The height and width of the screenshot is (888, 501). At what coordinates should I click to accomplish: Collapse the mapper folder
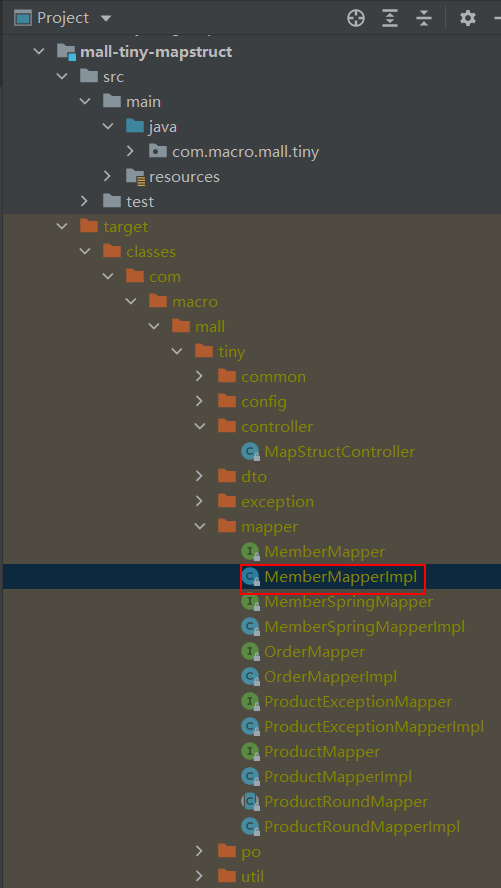click(x=199, y=527)
